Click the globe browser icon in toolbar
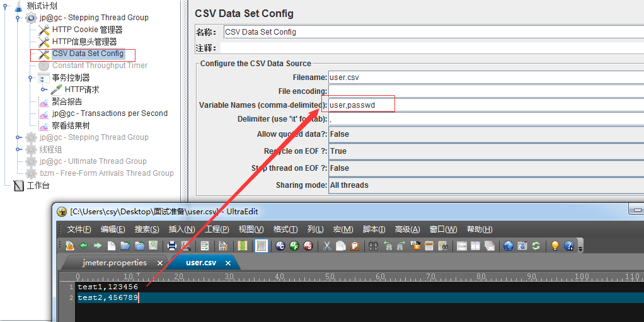Image resolution: width=644 pixels, height=322 pixels. (x=509, y=246)
